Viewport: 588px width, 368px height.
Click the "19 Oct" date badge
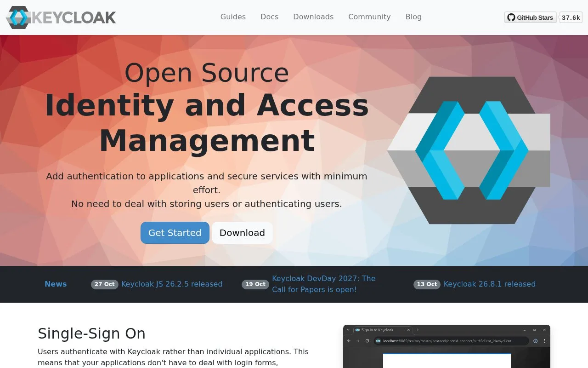tap(255, 284)
